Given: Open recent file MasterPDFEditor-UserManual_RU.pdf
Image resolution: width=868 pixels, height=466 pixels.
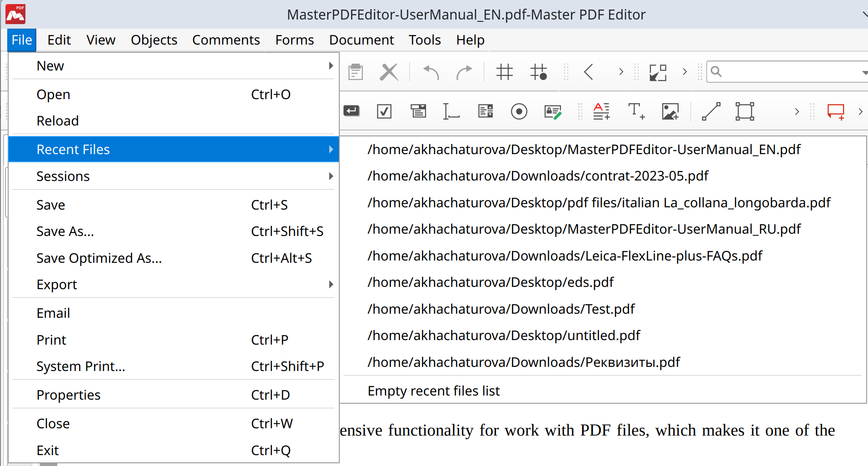Looking at the screenshot, I should 602,229.
